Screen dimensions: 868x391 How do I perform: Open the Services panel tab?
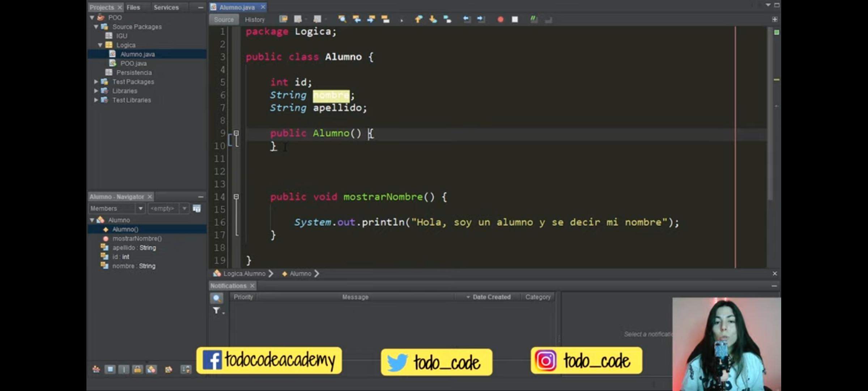[x=166, y=7]
